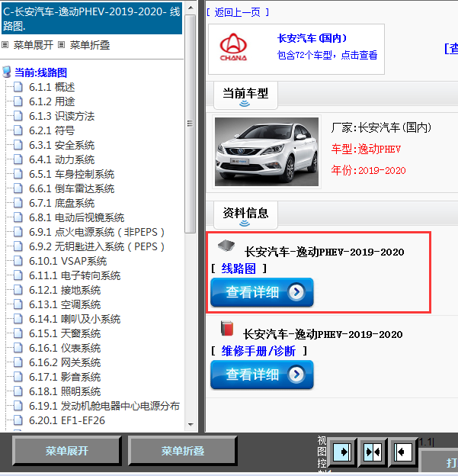Click the tree scrollbar up arrow
Screen dimensions: 458x476
coord(191,8)
